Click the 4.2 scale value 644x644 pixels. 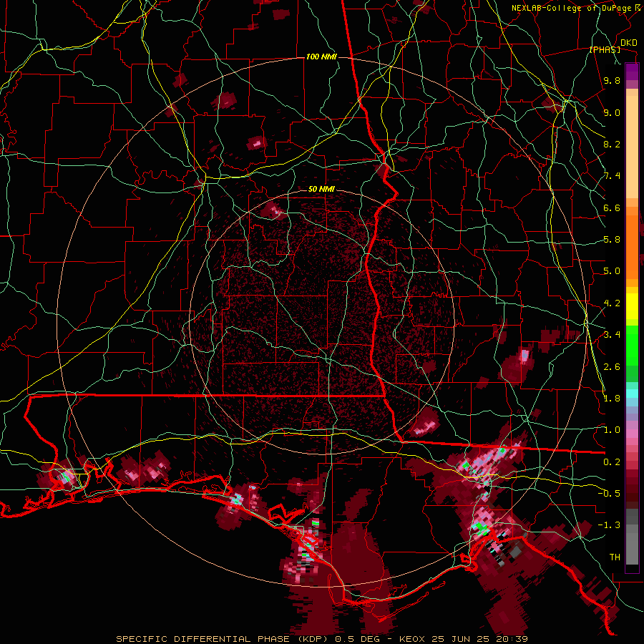pos(612,303)
